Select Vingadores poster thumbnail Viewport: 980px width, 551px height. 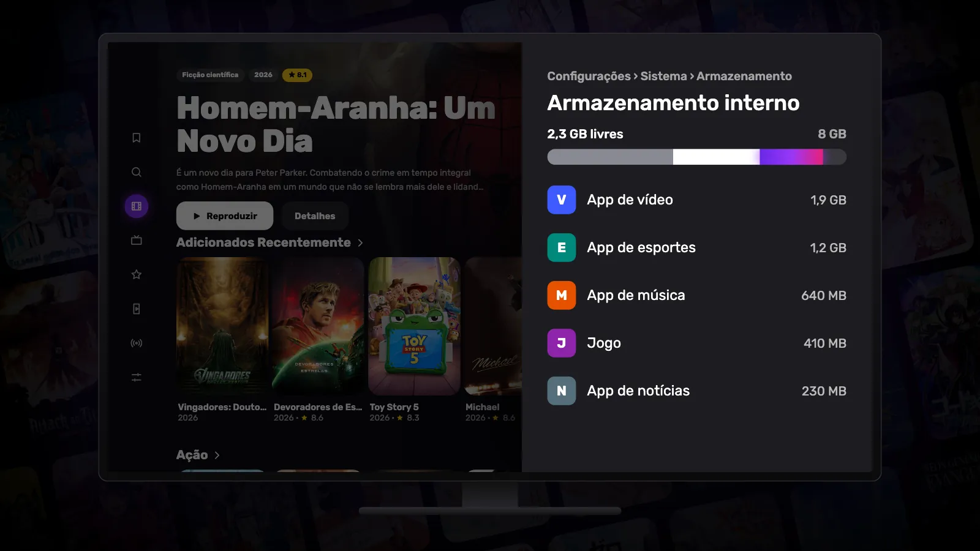pyautogui.click(x=222, y=326)
